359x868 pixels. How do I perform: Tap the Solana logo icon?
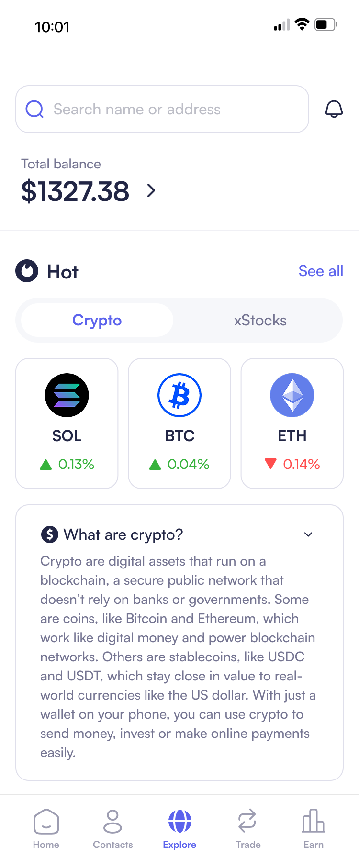pyautogui.click(x=67, y=395)
